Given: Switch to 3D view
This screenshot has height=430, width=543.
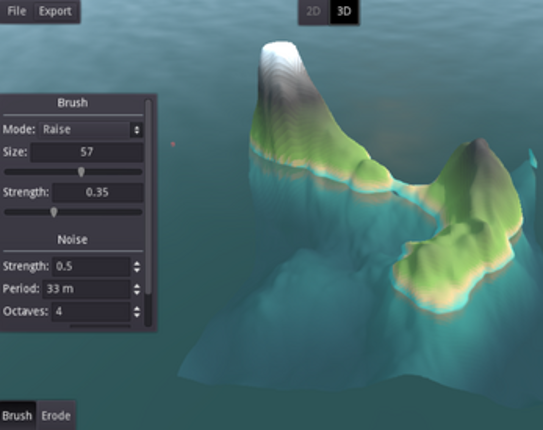Looking at the screenshot, I should (x=344, y=11).
